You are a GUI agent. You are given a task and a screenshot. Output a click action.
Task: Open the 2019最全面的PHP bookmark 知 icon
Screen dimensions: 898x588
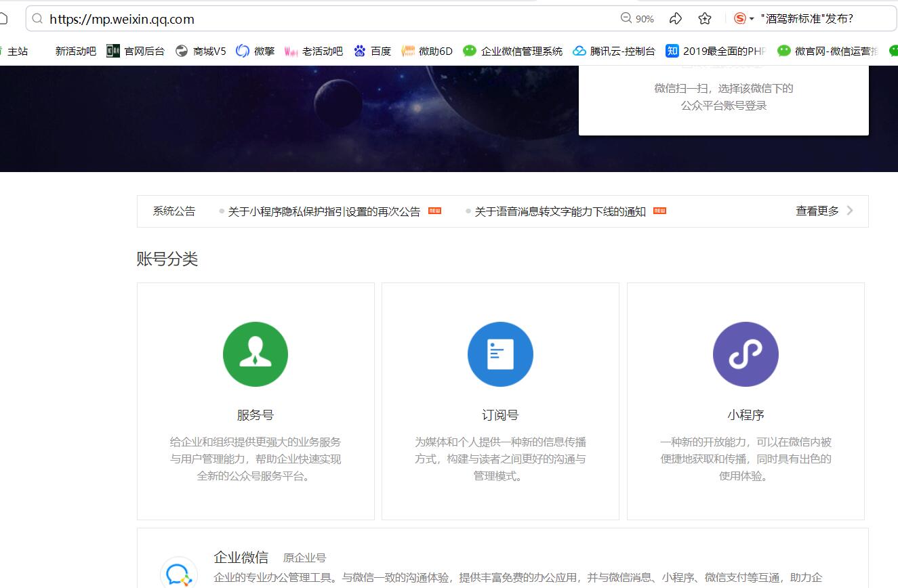tap(672, 51)
